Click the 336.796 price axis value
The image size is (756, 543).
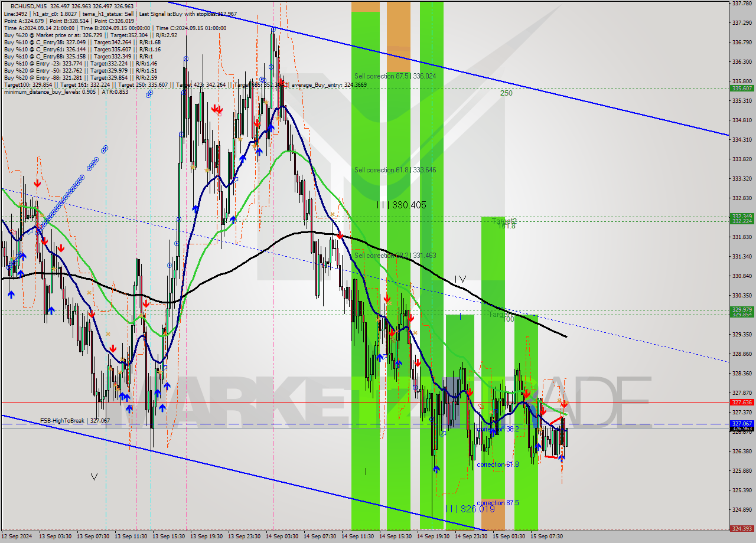[742, 42]
